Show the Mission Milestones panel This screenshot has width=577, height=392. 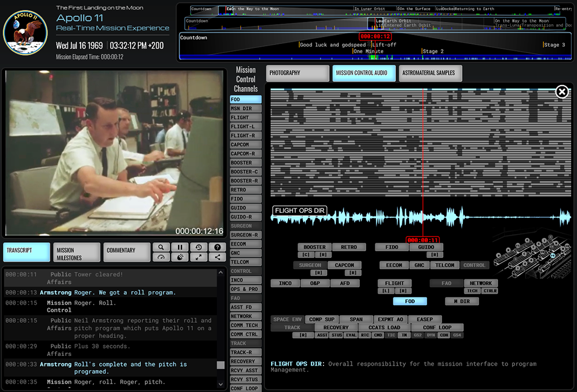click(77, 253)
